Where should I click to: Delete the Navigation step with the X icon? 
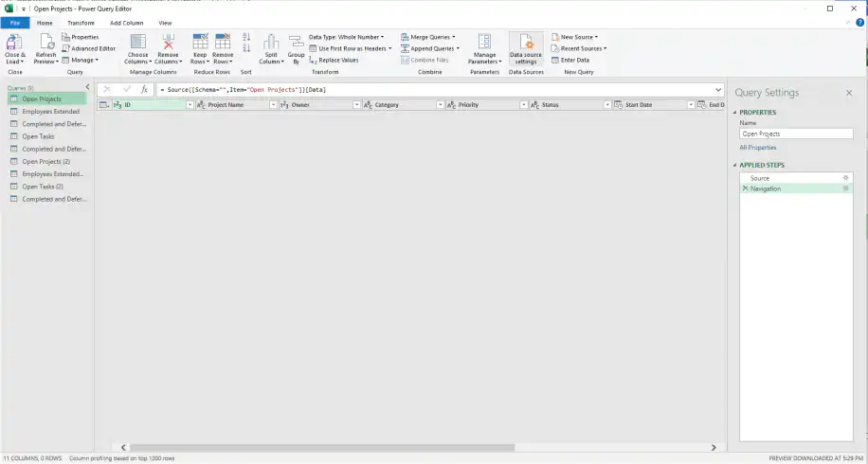click(x=745, y=188)
